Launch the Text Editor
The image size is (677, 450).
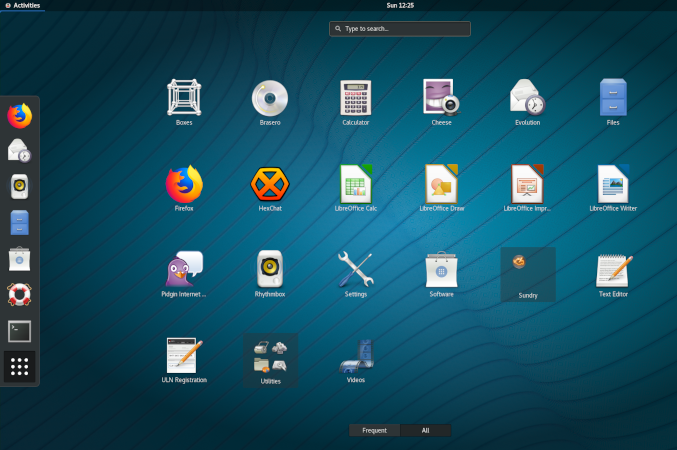613,274
